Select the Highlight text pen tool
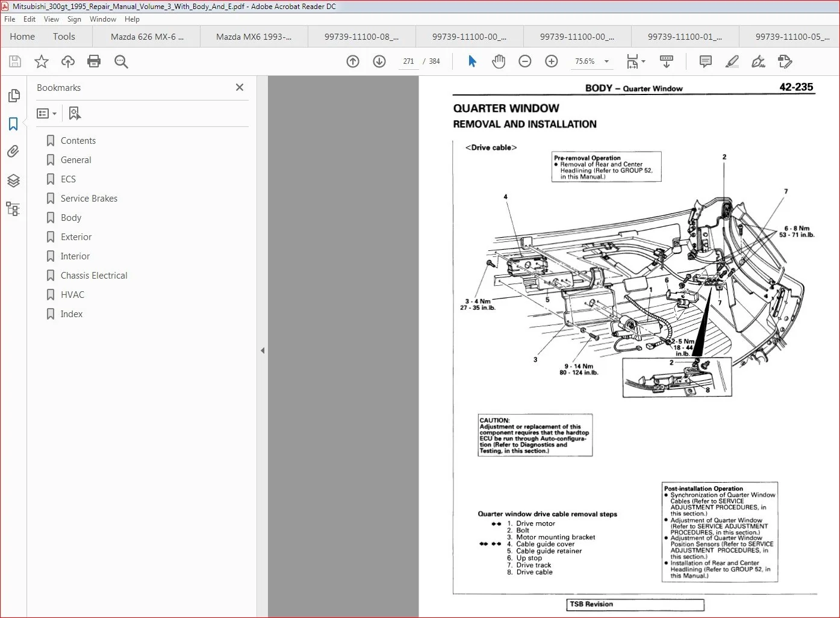The image size is (840, 618). [x=732, y=61]
